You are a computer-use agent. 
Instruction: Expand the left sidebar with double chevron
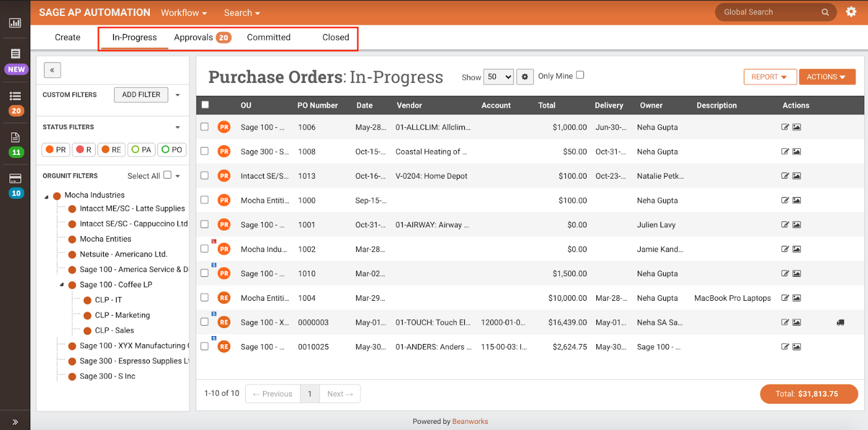(15, 422)
